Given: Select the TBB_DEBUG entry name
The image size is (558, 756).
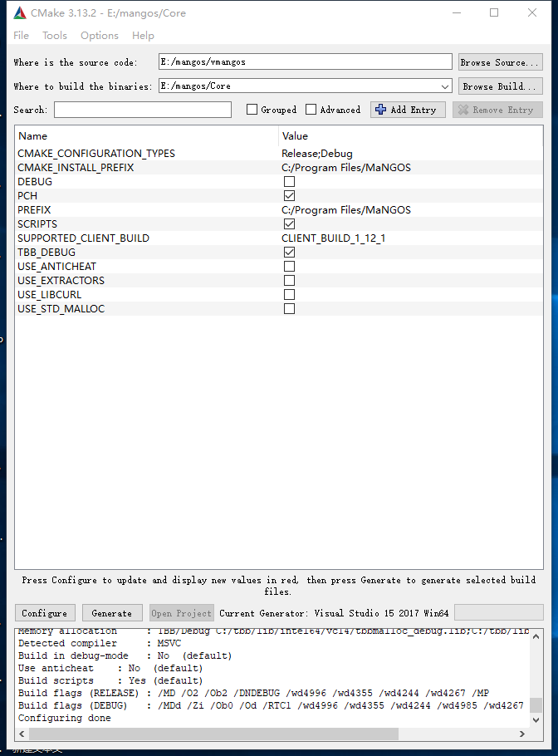Looking at the screenshot, I should (x=46, y=253).
